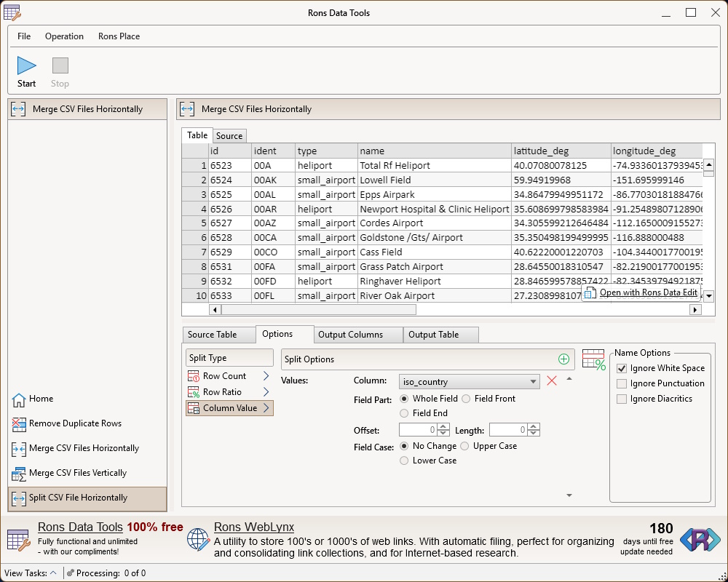Image resolution: width=728 pixels, height=582 pixels.
Task: Select the Table tab
Action: [197, 135]
